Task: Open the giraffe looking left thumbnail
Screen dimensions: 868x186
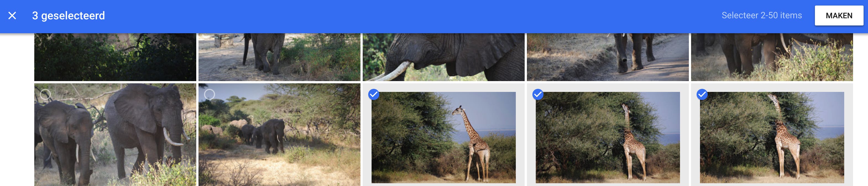Action: pos(443,138)
